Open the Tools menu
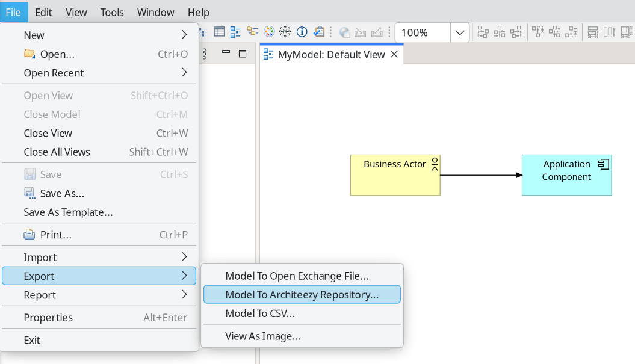This screenshot has width=635, height=364. pos(112,12)
